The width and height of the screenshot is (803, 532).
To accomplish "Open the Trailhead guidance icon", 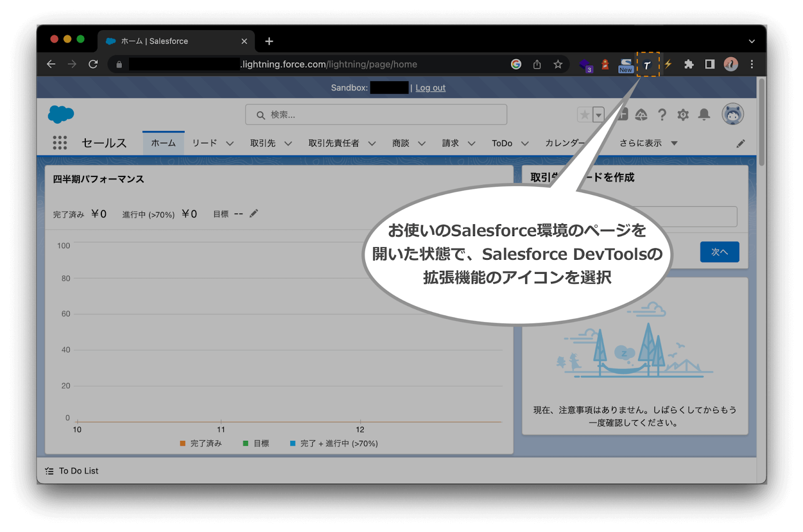I will 642,114.
